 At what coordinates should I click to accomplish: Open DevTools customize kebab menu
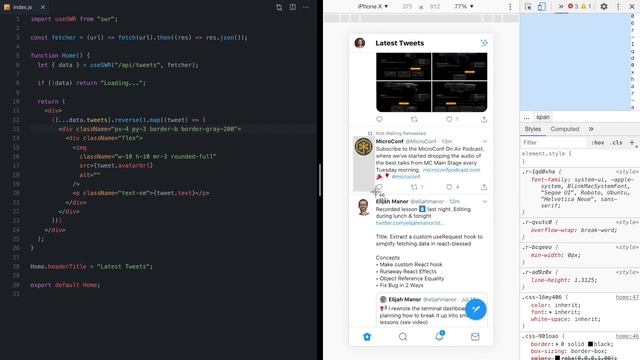tap(618, 7)
